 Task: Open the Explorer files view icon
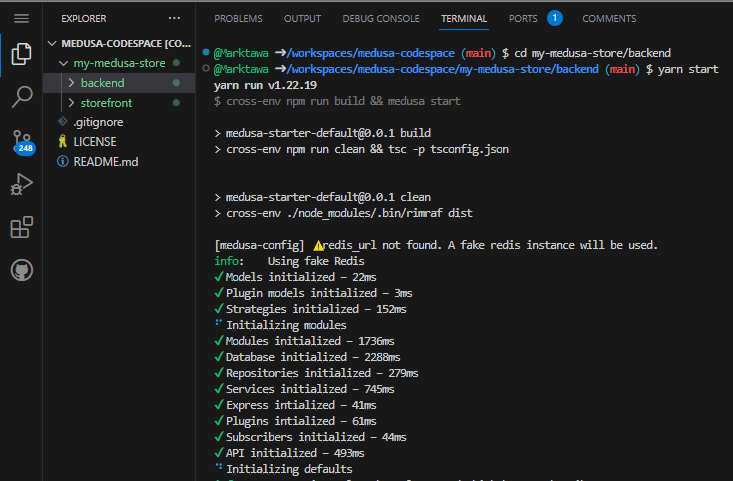pyautogui.click(x=22, y=54)
